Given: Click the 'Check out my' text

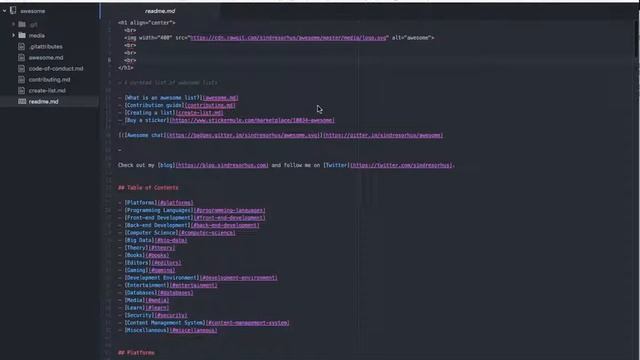Looking at the screenshot, I should (x=136, y=165).
